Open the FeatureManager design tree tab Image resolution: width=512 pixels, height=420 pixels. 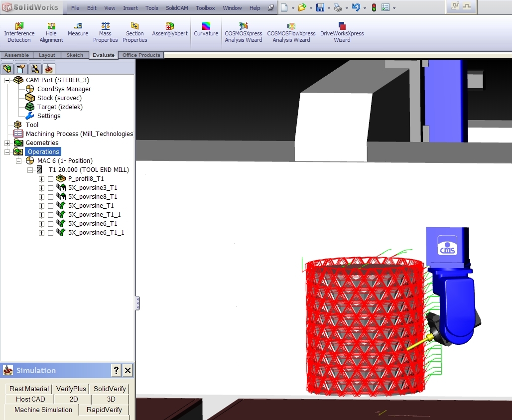pos(7,69)
